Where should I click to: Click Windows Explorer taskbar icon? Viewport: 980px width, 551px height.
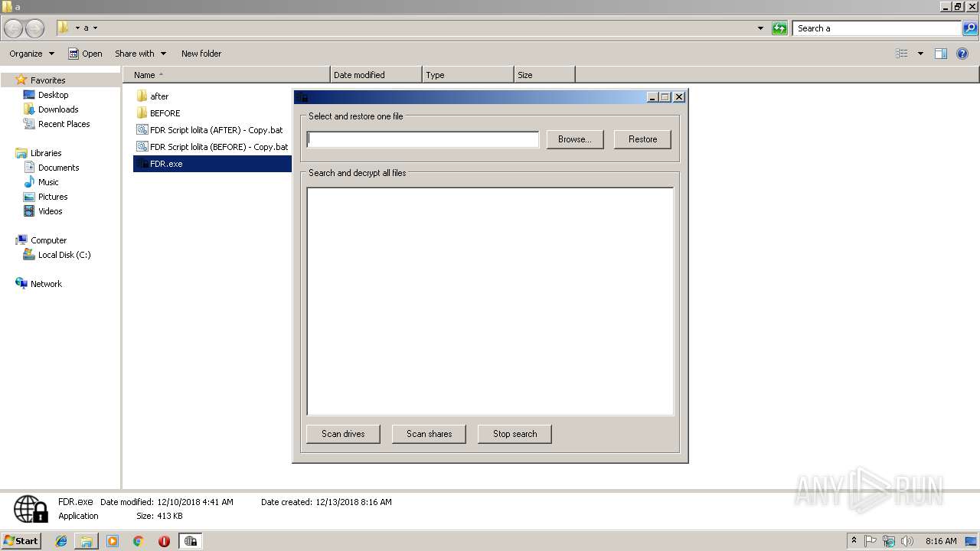(87, 541)
